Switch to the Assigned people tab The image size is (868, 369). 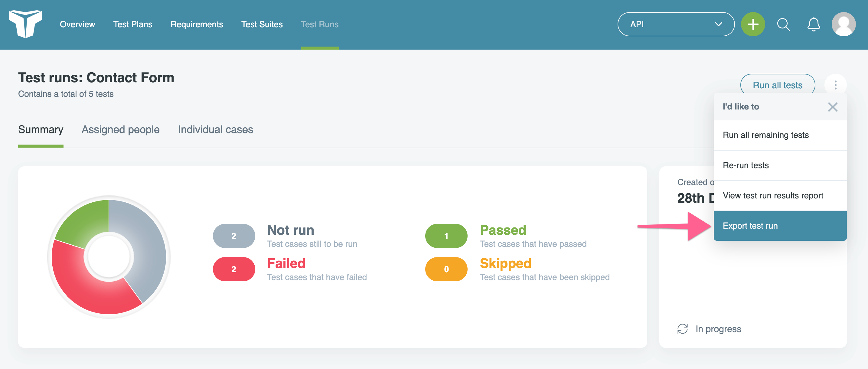[x=121, y=130]
